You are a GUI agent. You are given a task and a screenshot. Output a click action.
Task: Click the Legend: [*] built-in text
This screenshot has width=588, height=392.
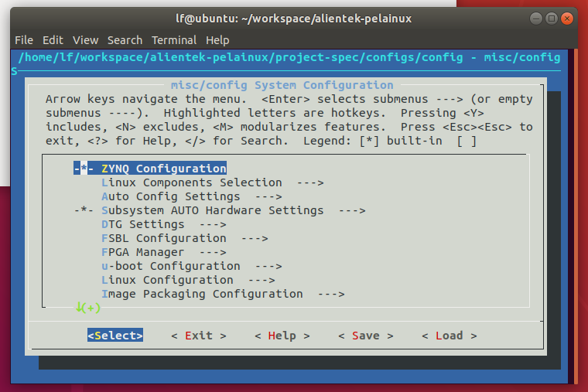[x=373, y=141]
